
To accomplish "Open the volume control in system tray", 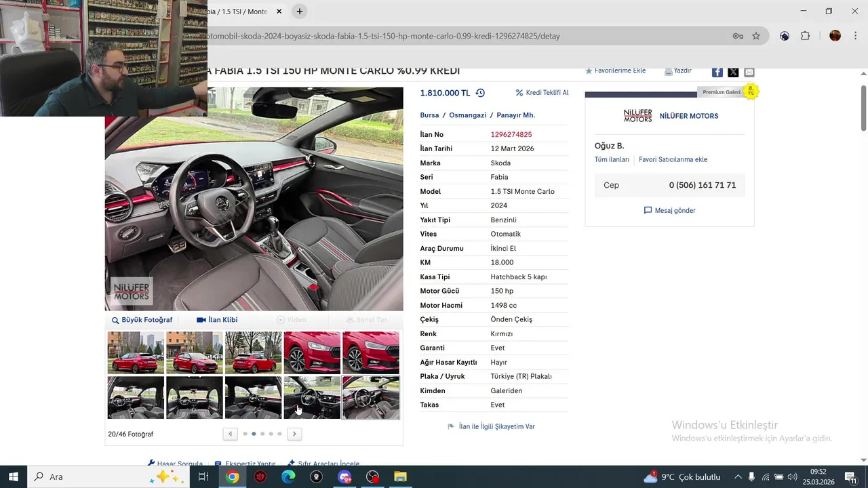I will point(792,476).
